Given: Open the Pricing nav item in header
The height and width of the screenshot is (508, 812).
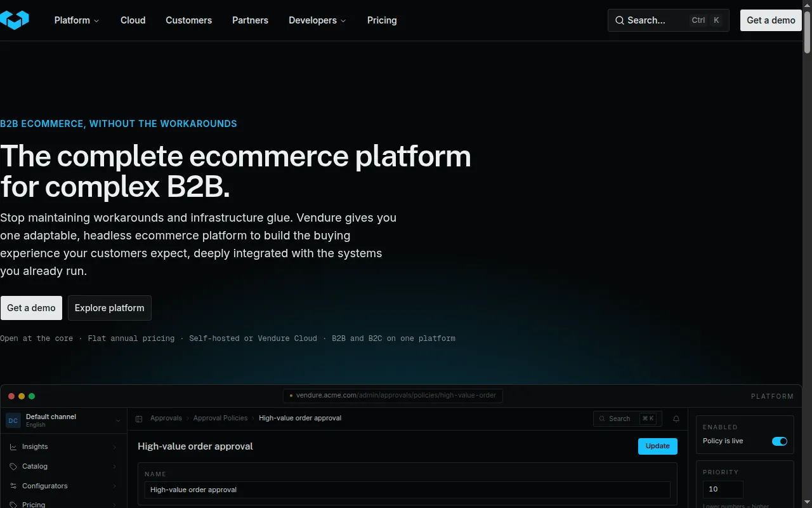Looking at the screenshot, I should click(x=382, y=20).
